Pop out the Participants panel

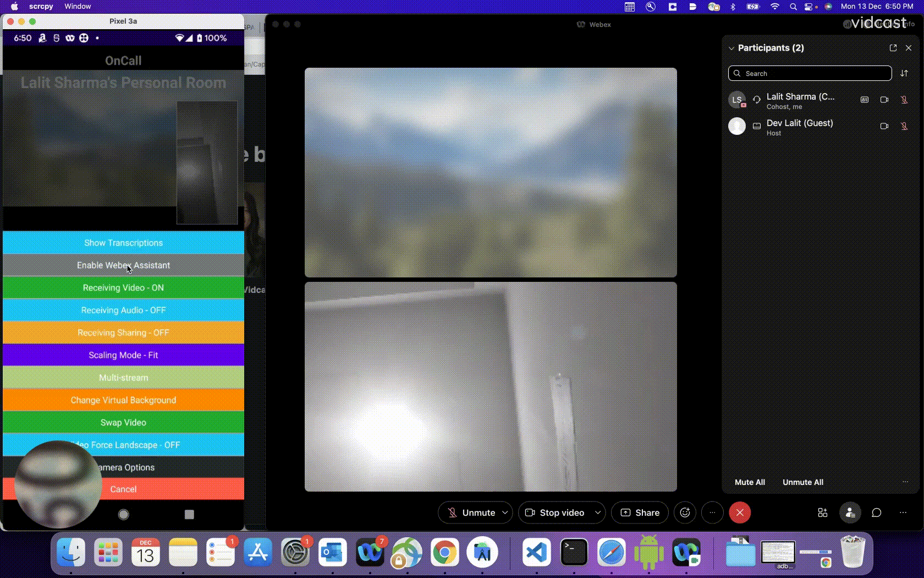[x=893, y=48]
